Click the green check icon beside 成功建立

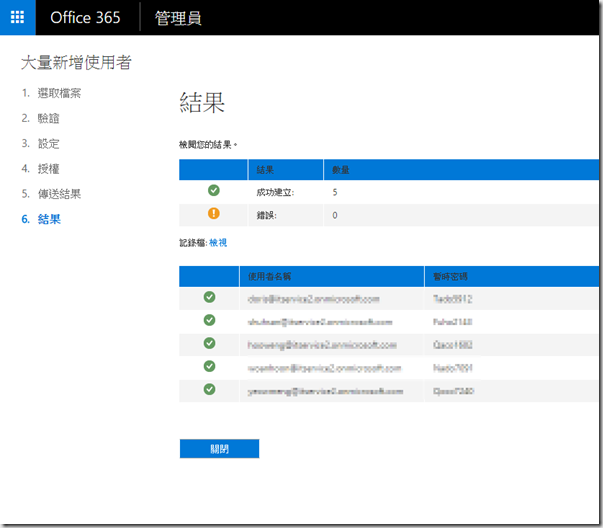tap(213, 190)
